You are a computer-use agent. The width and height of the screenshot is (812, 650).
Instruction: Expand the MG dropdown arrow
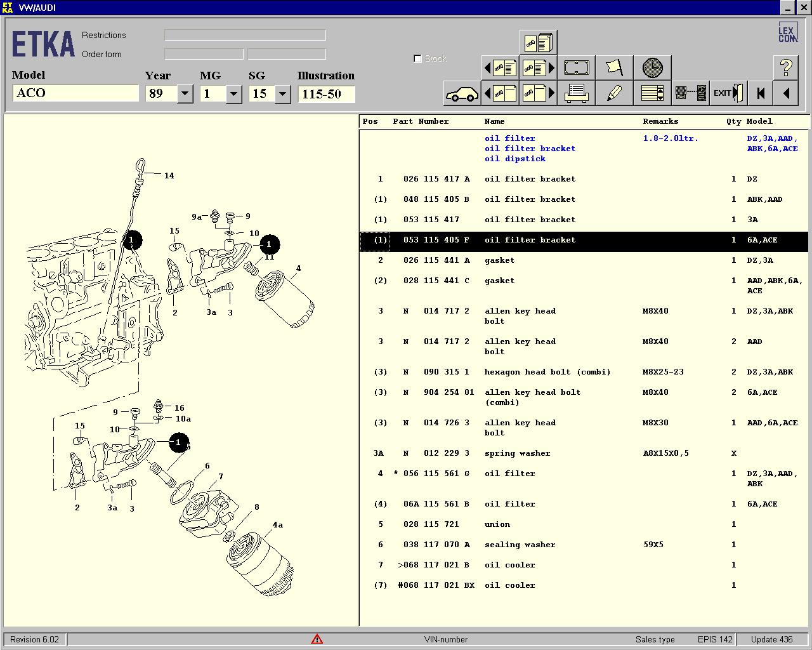[x=233, y=94]
